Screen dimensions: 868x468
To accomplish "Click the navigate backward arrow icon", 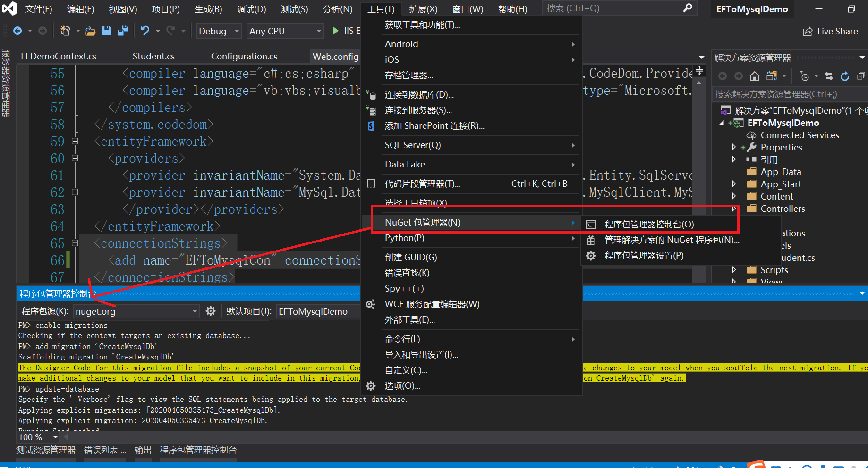I will tap(17, 31).
